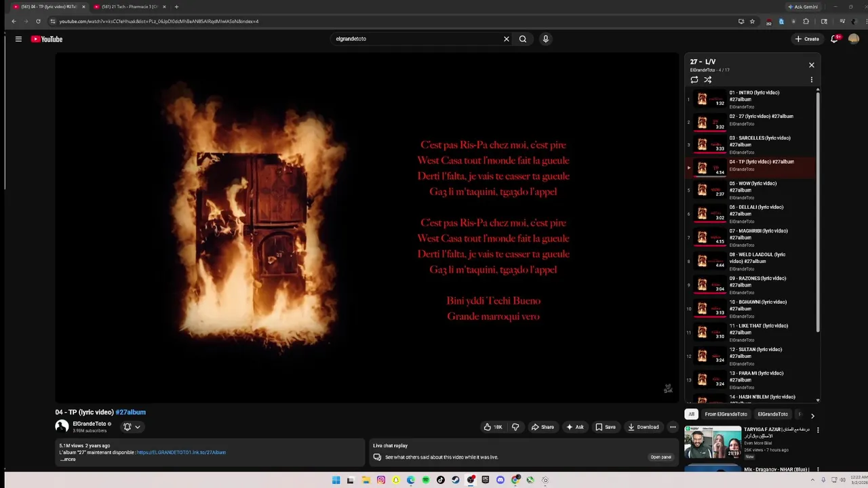Go to the YouTube home logo

[47, 39]
